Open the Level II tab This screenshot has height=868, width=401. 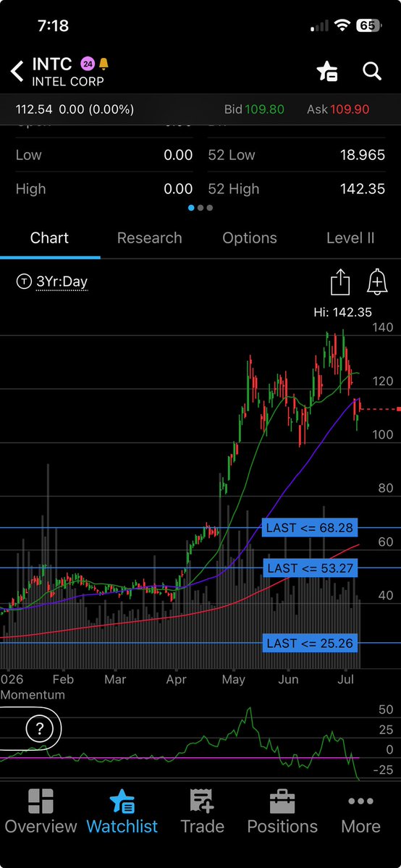[350, 238]
